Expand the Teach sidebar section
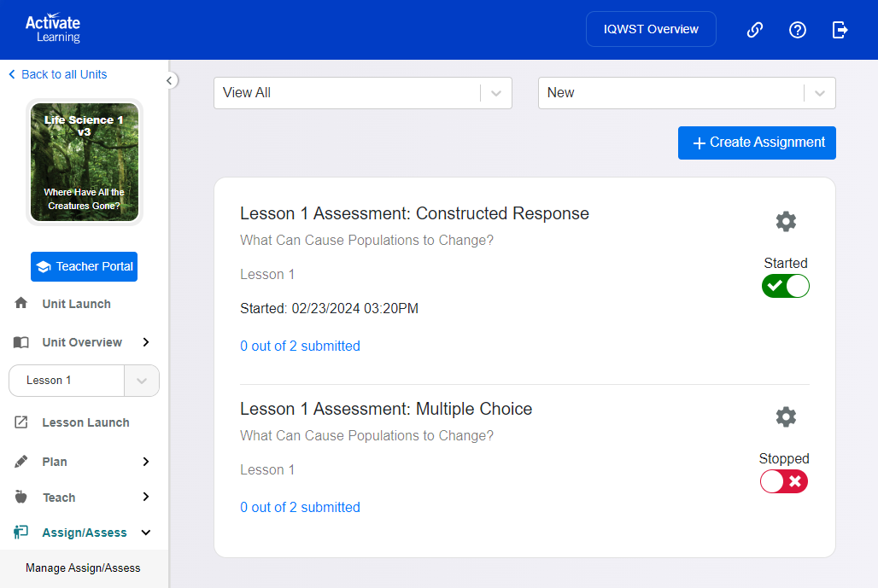 pos(145,497)
